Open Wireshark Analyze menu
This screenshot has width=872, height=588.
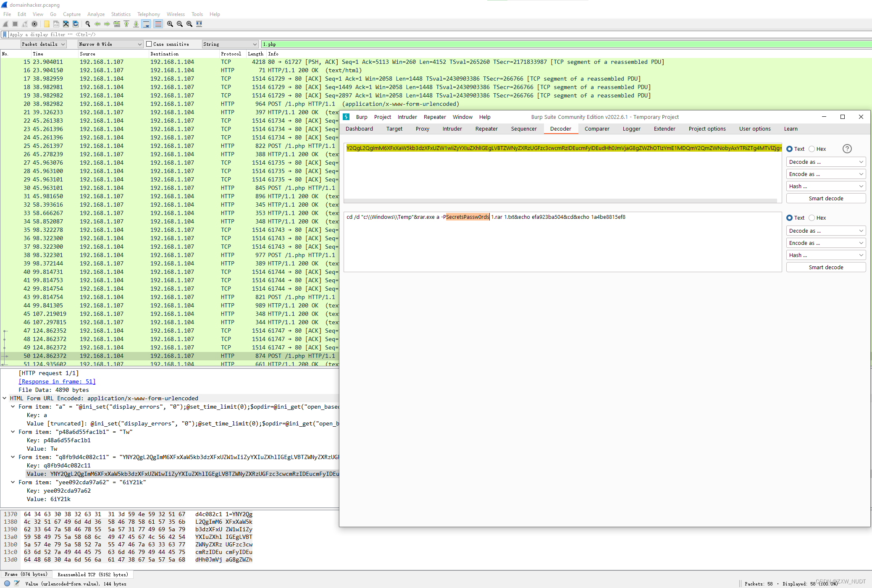pos(96,14)
